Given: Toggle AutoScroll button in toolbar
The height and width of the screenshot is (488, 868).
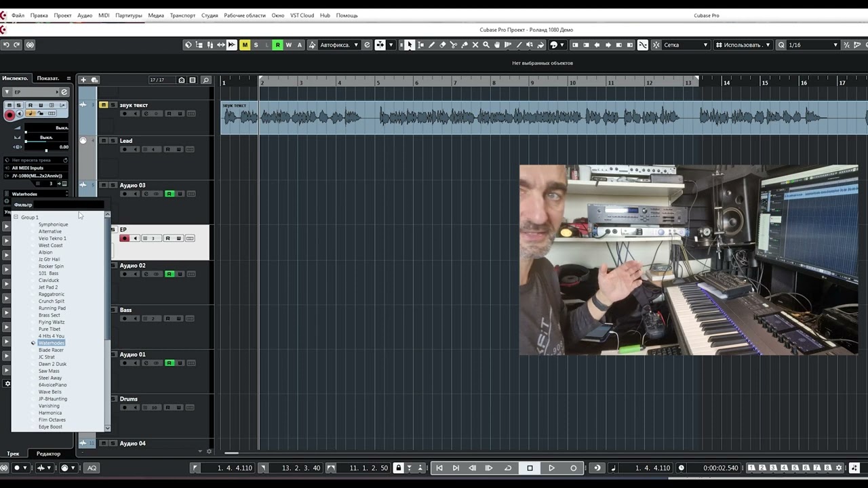Looking at the screenshot, I should click(x=380, y=45).
